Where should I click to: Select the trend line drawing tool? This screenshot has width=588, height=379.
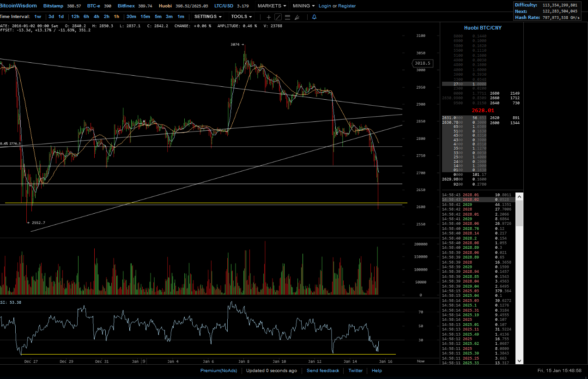278,17
